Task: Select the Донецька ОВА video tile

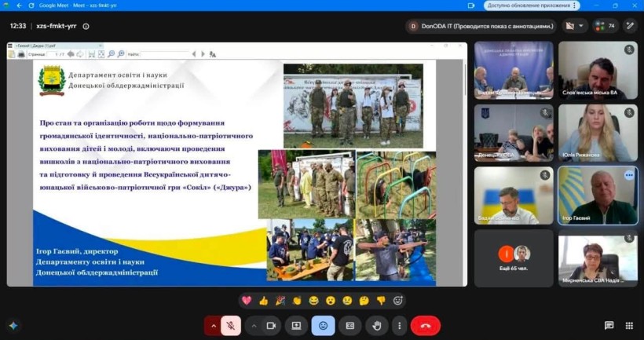Action: (514, 133)
